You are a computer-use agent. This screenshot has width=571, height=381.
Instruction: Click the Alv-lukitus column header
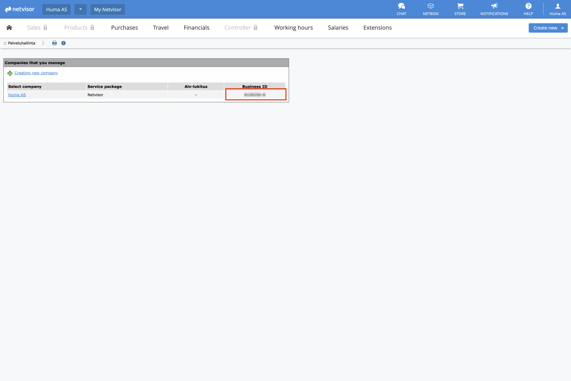[x=196, y=86]
